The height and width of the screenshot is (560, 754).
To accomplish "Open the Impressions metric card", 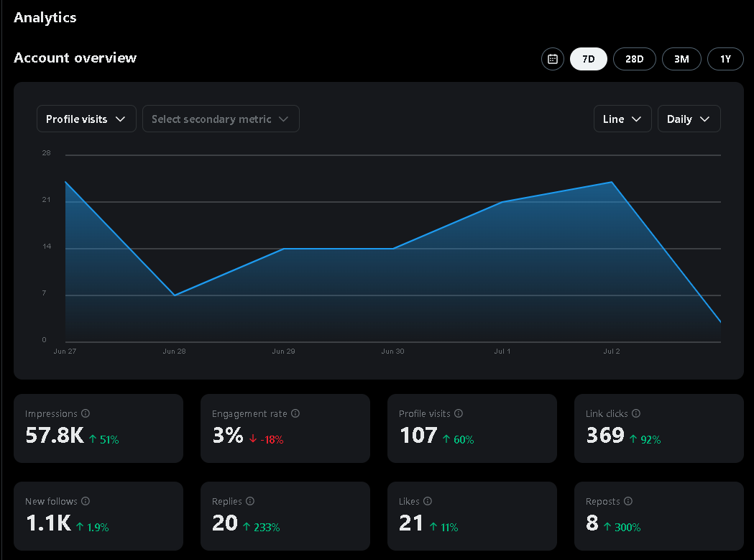I will 98,428.
